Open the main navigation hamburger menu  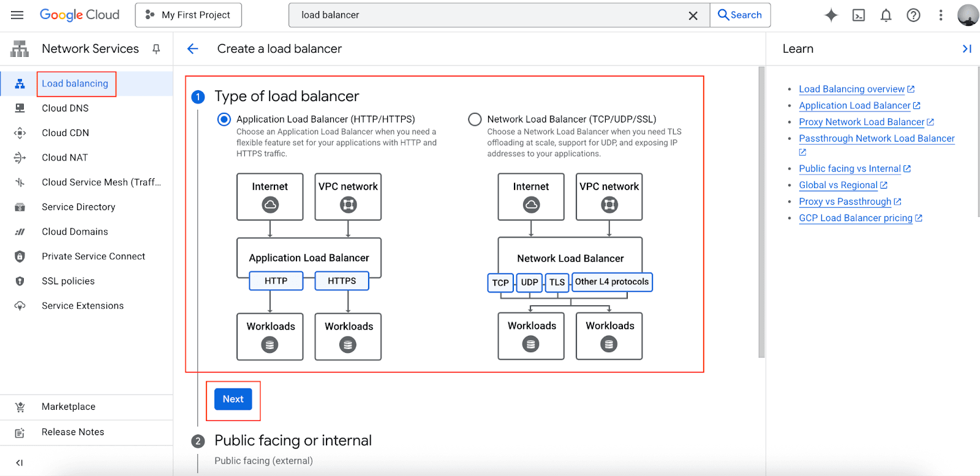point(17,15)
